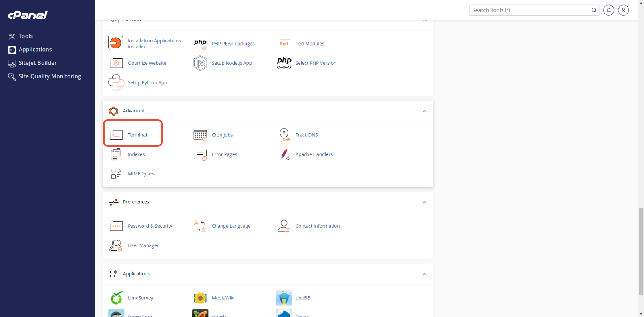The image size is (644, 317).
Task: Click the cPanel logo
Action: [x=28, y=15]
